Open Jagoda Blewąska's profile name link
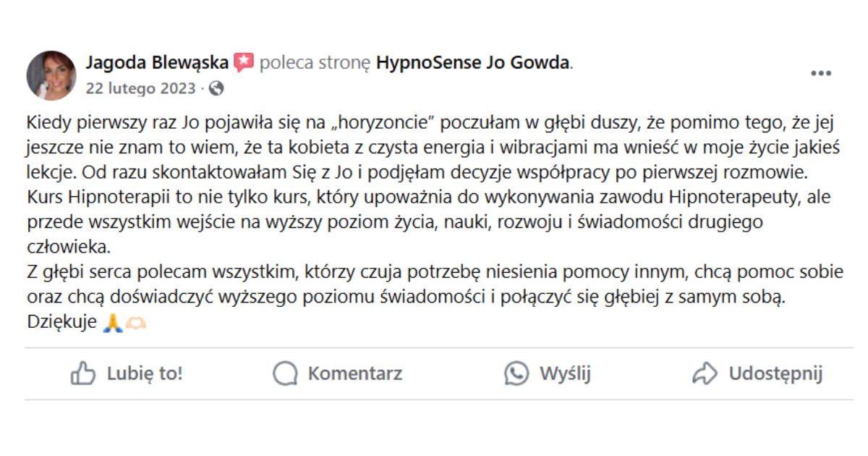868x456 pixels. (x=156, y=63)
